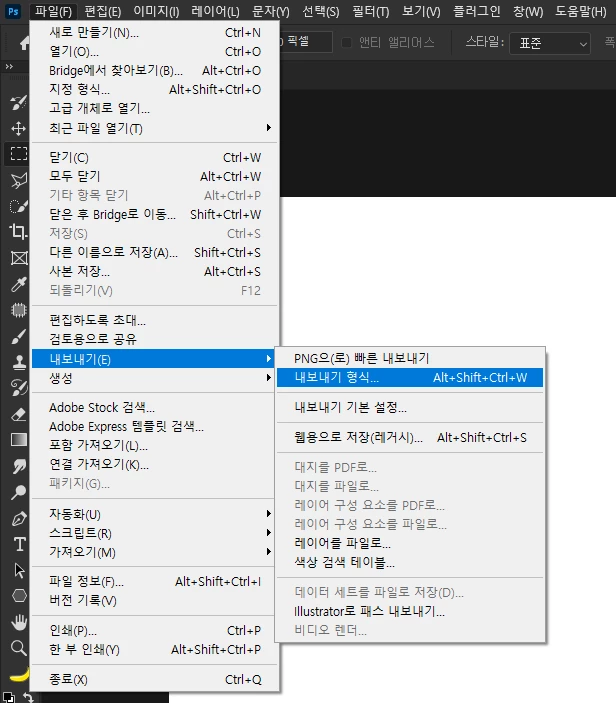Expand the 스크립트 submenu

pyautogui.click(x=155, y=533)
